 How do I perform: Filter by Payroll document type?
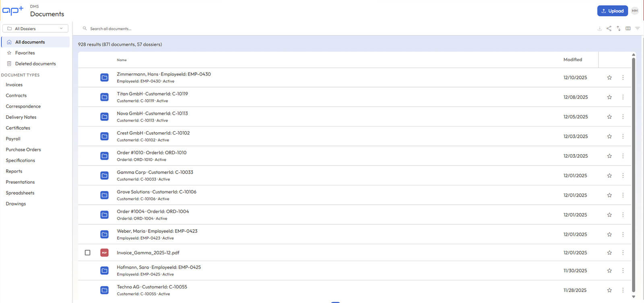tap(13, 139)
